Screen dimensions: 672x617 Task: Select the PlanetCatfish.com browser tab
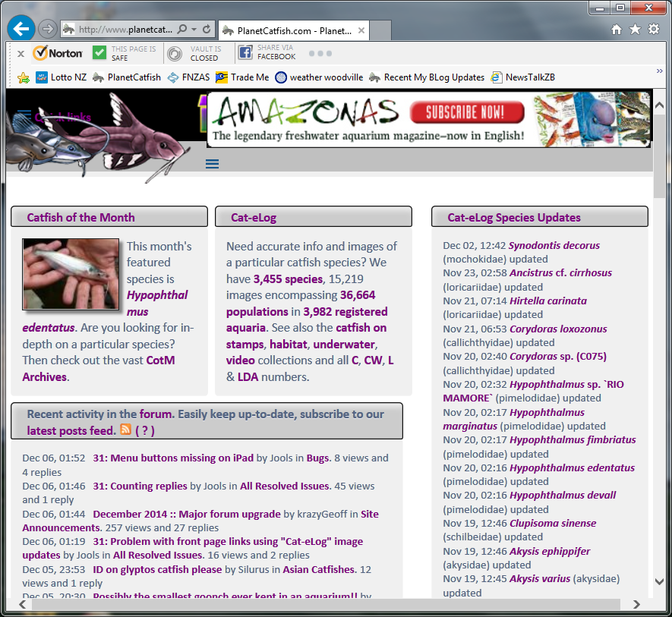[294, 30]
